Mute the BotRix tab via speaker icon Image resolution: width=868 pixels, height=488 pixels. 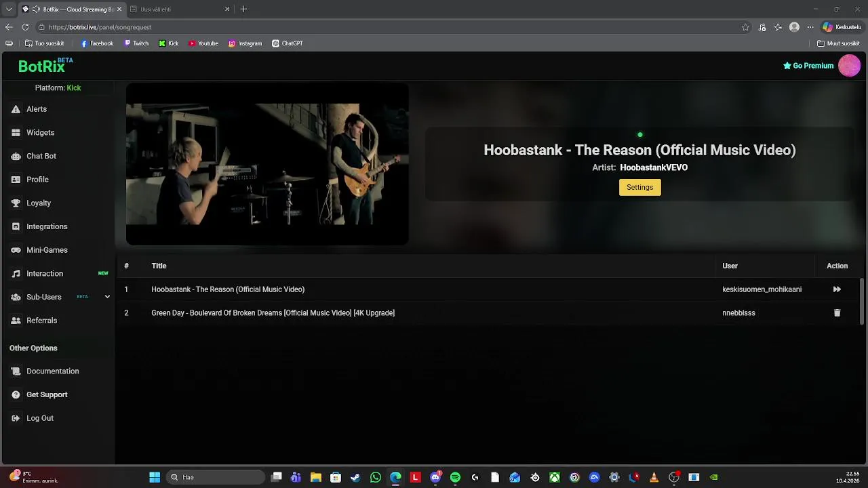click(x=36, y=9)
